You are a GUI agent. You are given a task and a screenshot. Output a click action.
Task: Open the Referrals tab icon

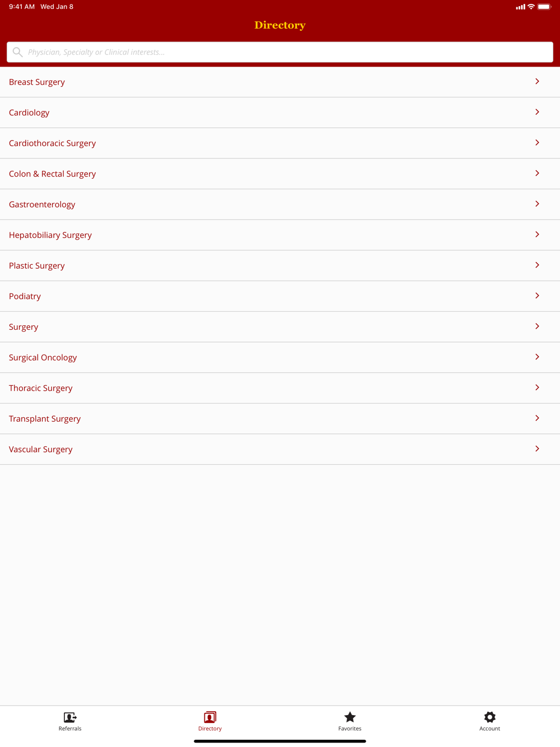pyautogui.click(x=70, y=717)
